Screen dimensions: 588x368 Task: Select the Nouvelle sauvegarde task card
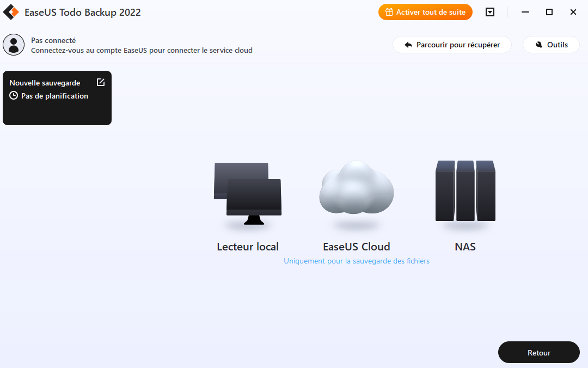coord(57,98)
